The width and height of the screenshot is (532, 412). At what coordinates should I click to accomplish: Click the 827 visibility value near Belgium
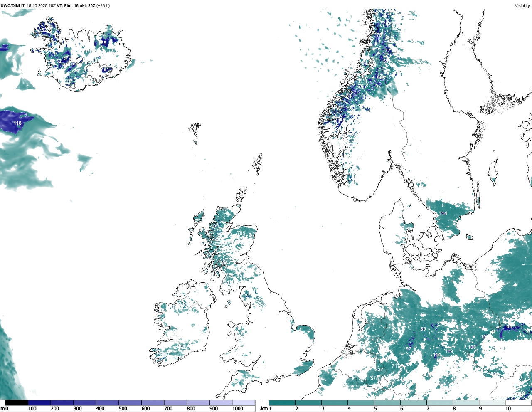[379, 370]
